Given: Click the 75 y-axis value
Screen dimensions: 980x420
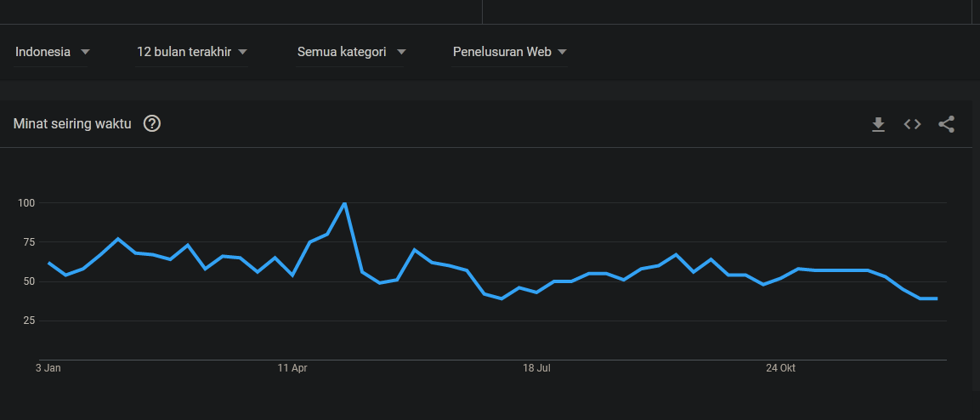Looking at the screenshot, I should [30, 241].
